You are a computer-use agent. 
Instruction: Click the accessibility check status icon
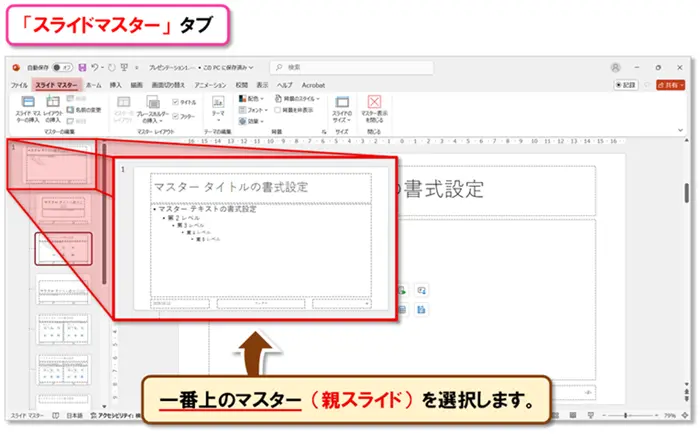(x=94, y=415)
